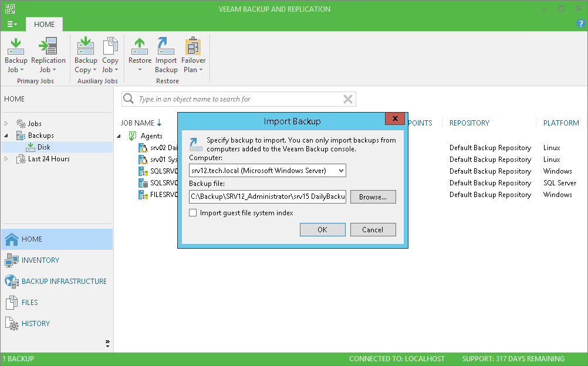
Task: Click the search magnifier icon
Action: coord(129,99)
